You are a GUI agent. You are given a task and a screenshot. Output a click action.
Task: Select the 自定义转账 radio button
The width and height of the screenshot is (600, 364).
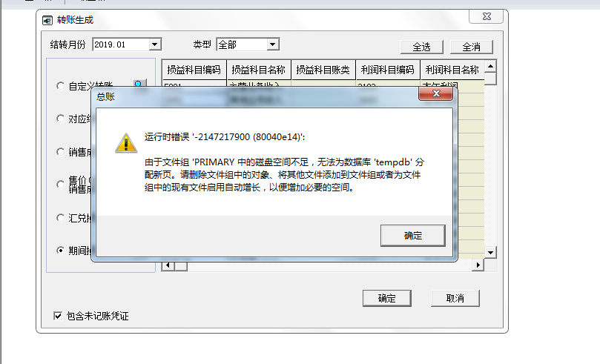(x=60, y=86)
